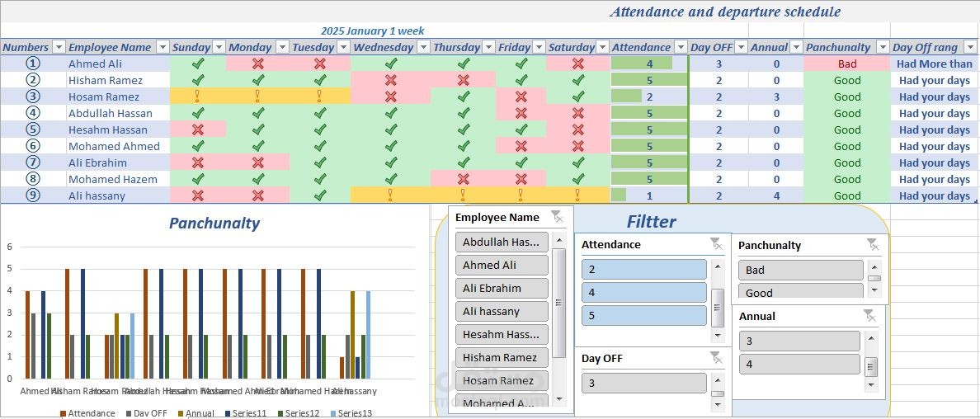The image size is (980, 419).
Task: Open the Monday column filter dropdown
Action: [x=282, y=47]
